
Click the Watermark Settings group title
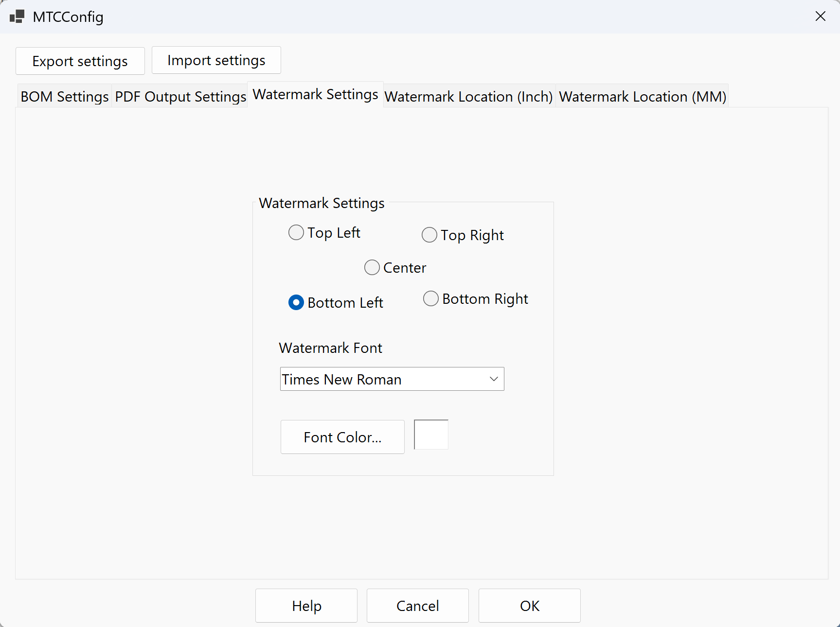pyautogui.click(x=322, y=203)
